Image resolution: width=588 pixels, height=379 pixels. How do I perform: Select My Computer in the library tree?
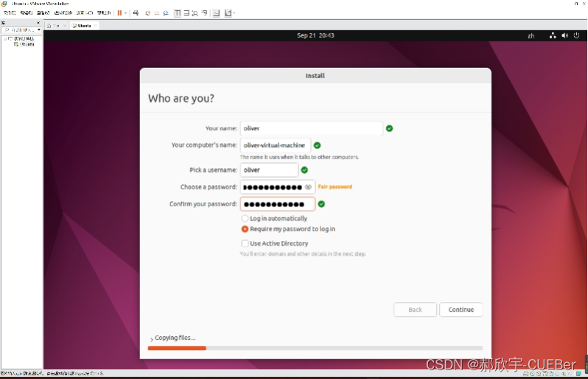click(x=24, y=38)
